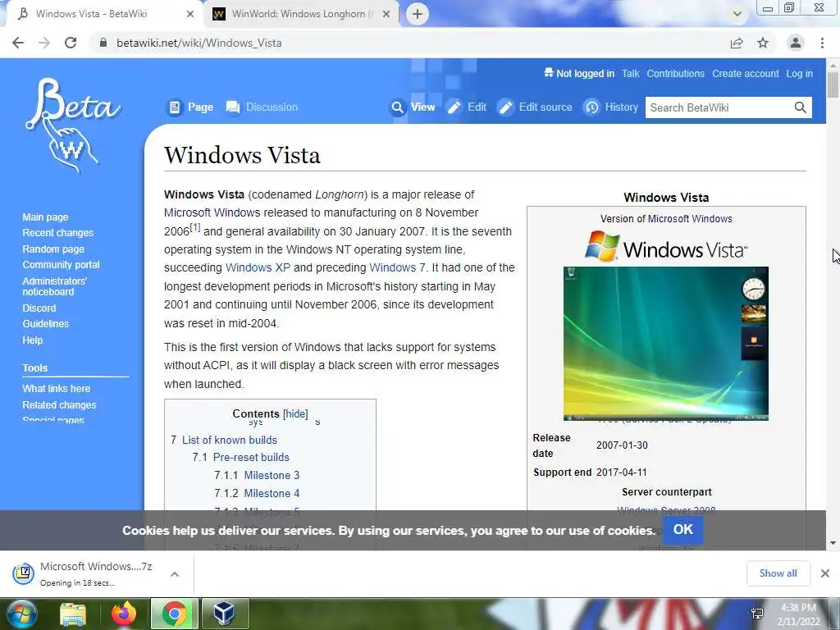Screen dimensions: 840x630
Task: Open Administrators' noticeboard link
Action: tap(55, 286)
